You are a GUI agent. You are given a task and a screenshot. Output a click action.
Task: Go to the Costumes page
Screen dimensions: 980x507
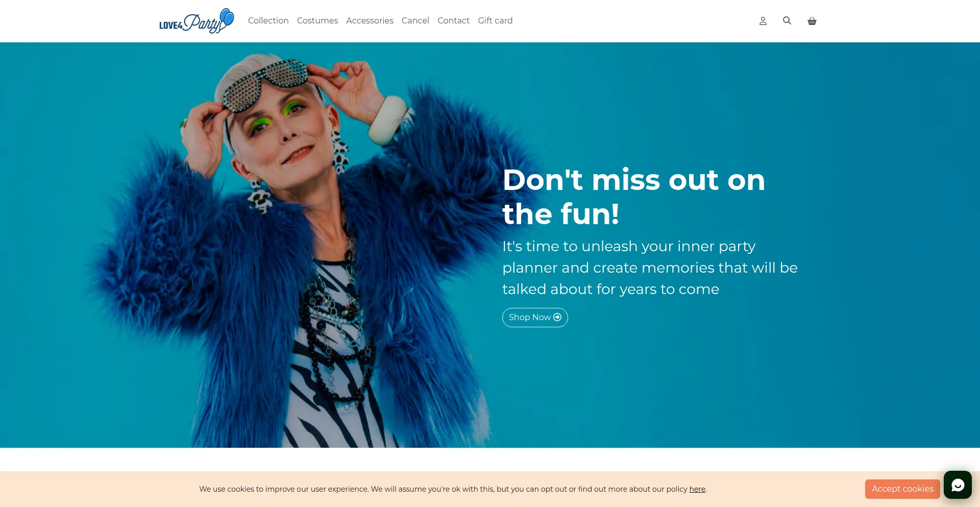click(x=317, y=20)
